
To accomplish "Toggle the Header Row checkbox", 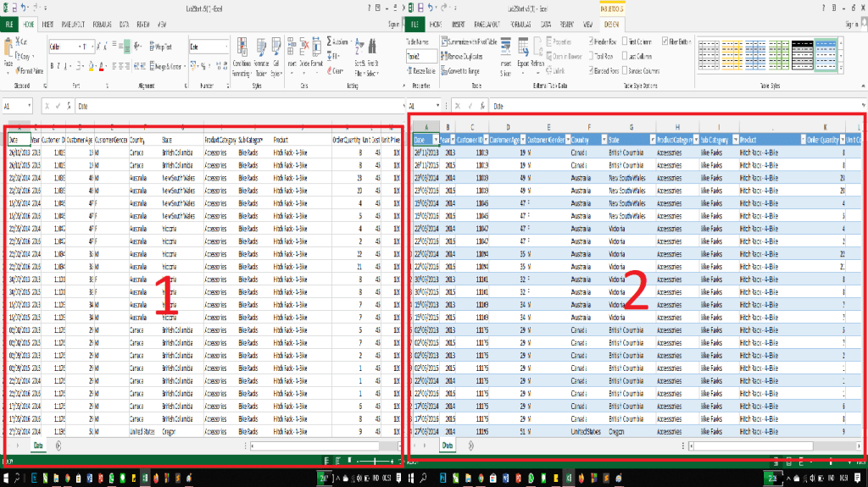I will click(590, 41).
